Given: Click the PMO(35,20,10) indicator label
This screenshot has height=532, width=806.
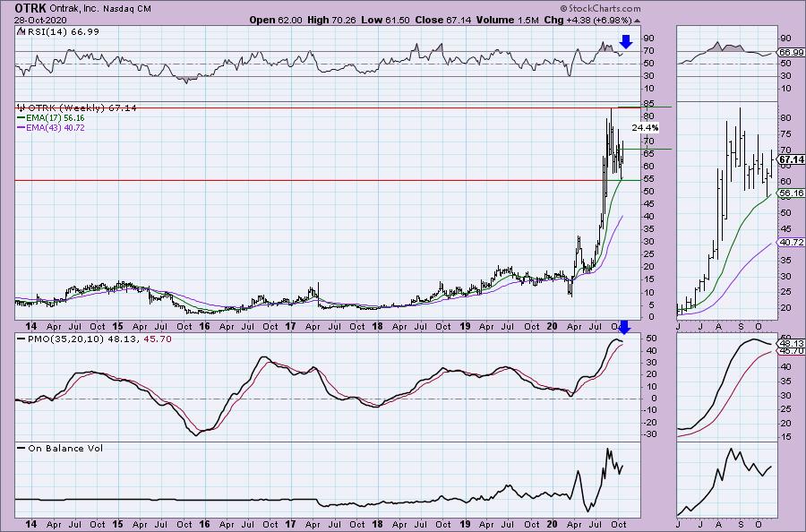Looking at the screenshot, I should coord(65,339).
